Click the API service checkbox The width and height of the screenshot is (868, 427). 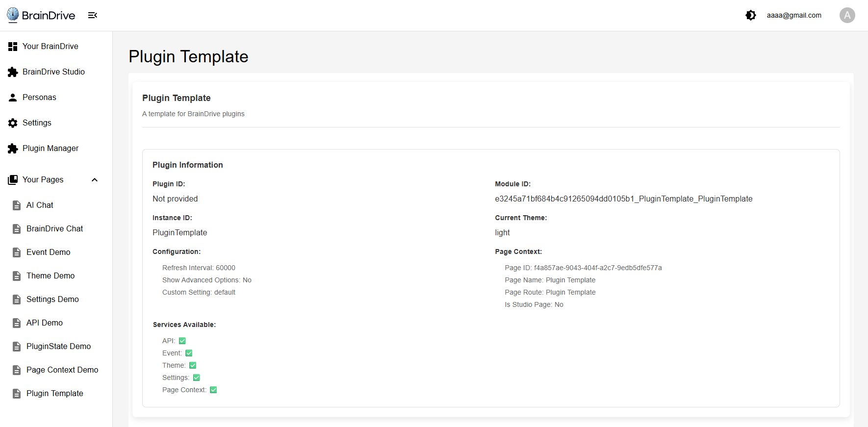[x=182, y=341]
